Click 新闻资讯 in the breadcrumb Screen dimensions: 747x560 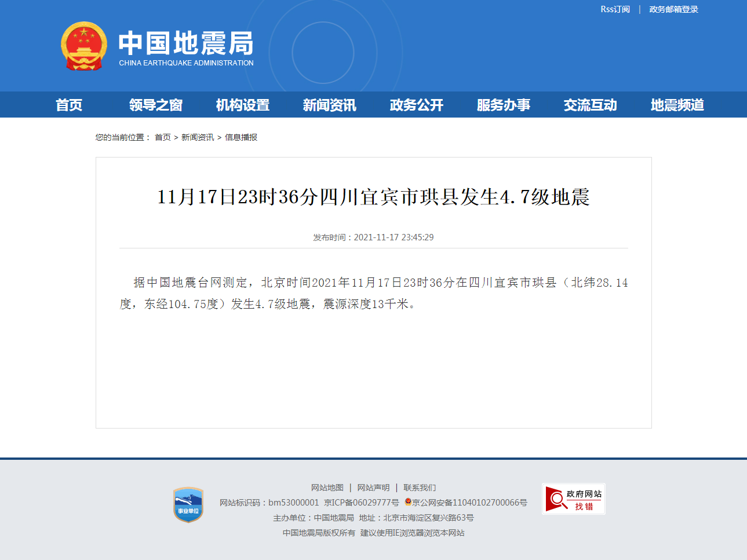[x=198, y=137]
